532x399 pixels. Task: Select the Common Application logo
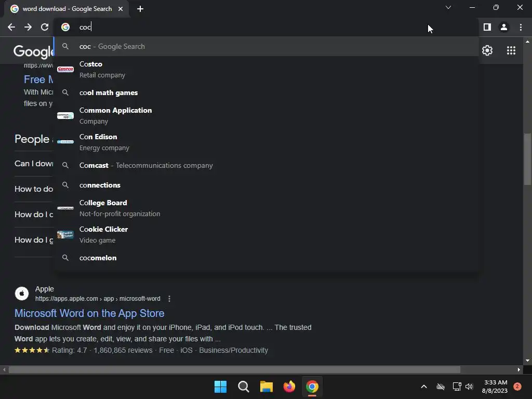coord(65,116)
